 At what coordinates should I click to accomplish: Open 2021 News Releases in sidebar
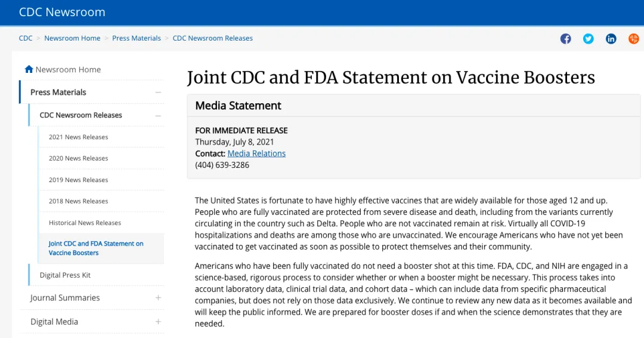78,137
